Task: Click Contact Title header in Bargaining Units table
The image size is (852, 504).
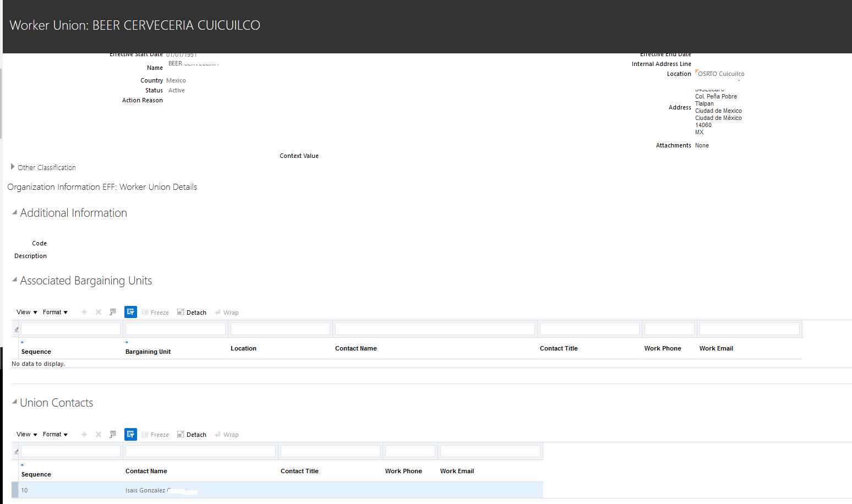Action: (559, 348)
